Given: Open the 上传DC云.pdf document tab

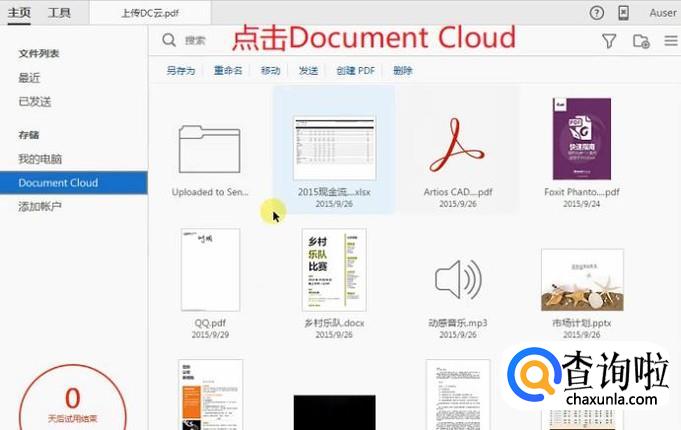Looking at the screenshot, I should point(150,13).
